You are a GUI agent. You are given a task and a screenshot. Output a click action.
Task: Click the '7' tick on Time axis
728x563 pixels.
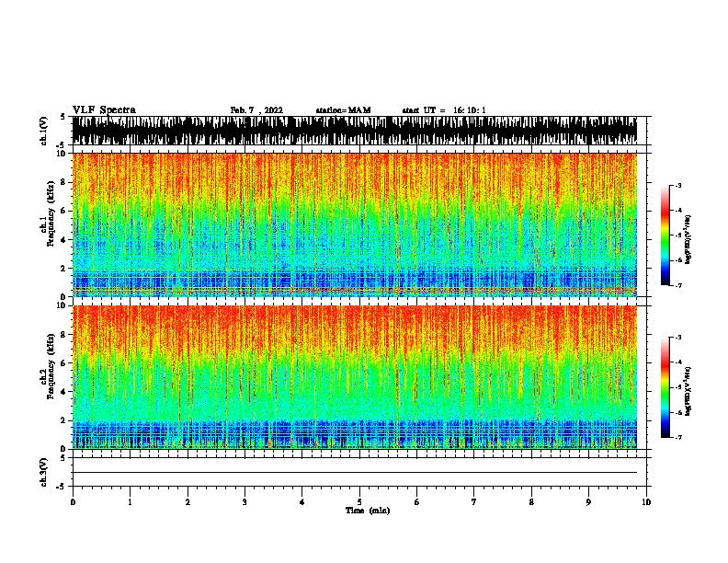pyautogui.click(x=474, y=502)
